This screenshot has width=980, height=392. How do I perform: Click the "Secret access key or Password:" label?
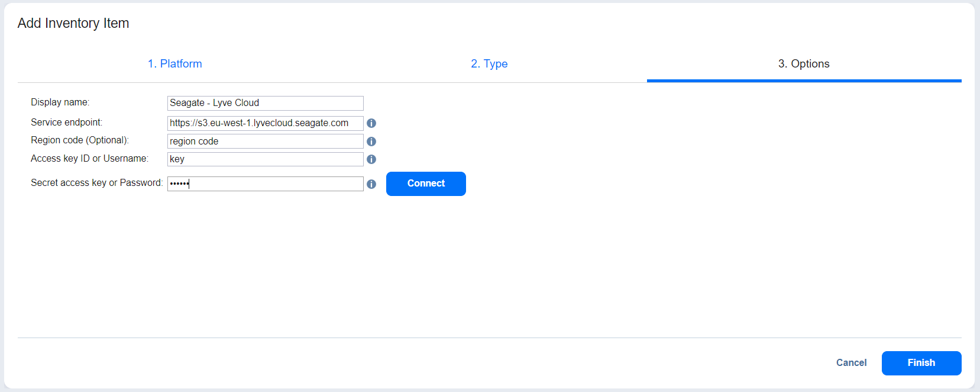click(96, 183)
